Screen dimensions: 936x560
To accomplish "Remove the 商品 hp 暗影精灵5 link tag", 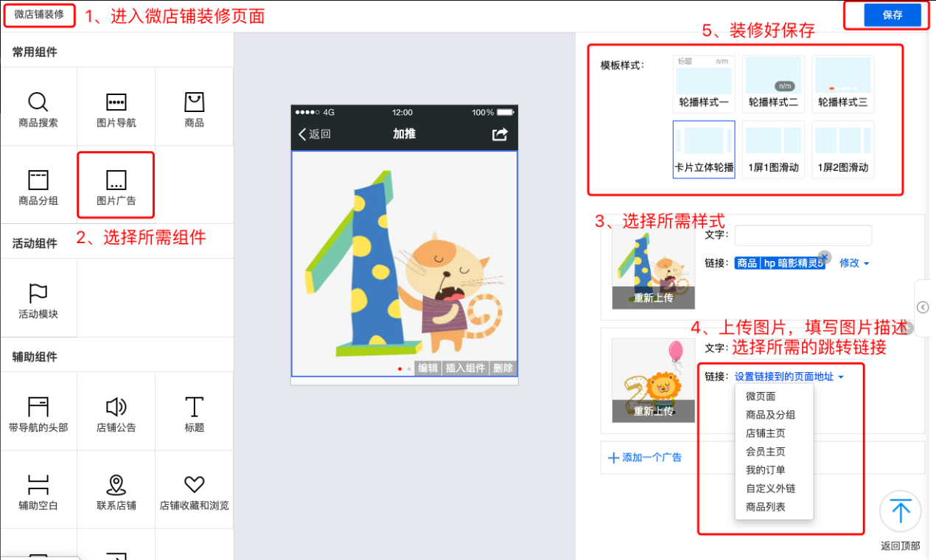I will coord(825,256).
